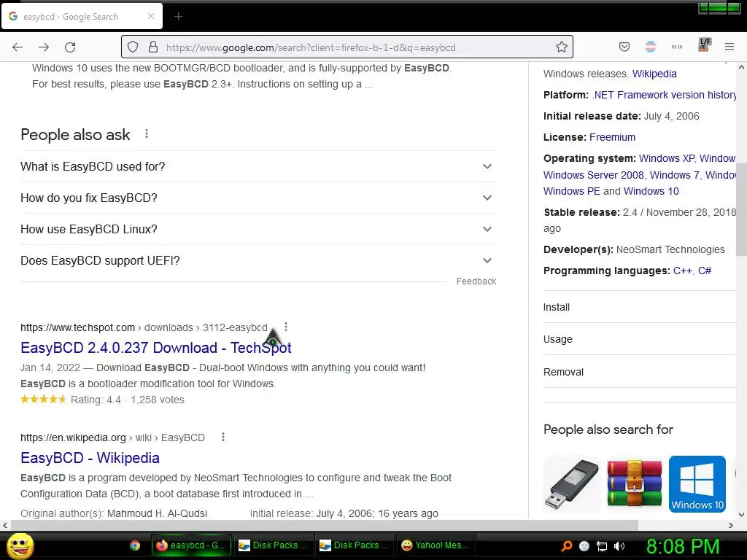Select the easybcd - Google Search tab
Viewport: 747px width, 560px height.
point(82,16)
